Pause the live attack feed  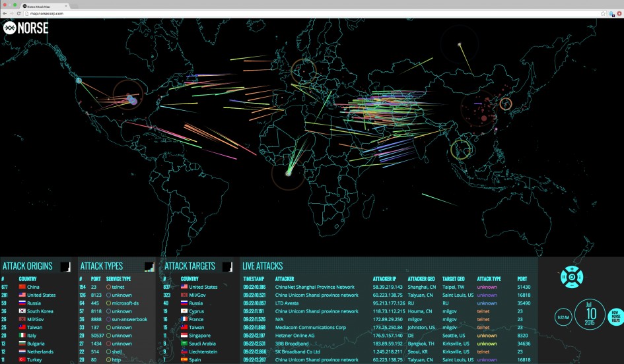563,277
